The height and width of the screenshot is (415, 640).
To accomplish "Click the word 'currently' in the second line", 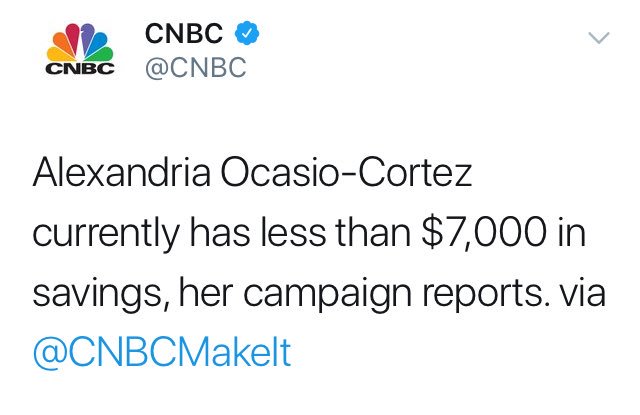I will 106,234.
